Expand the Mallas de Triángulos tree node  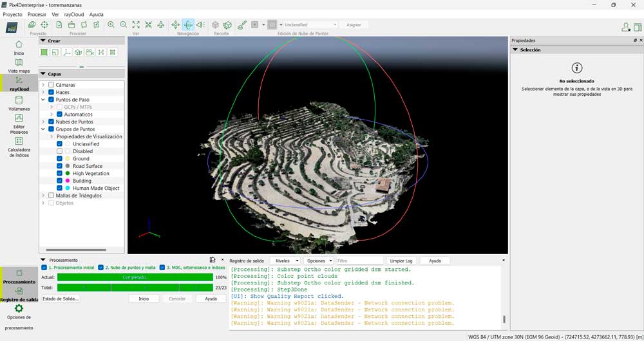click(x=43, y=196)
